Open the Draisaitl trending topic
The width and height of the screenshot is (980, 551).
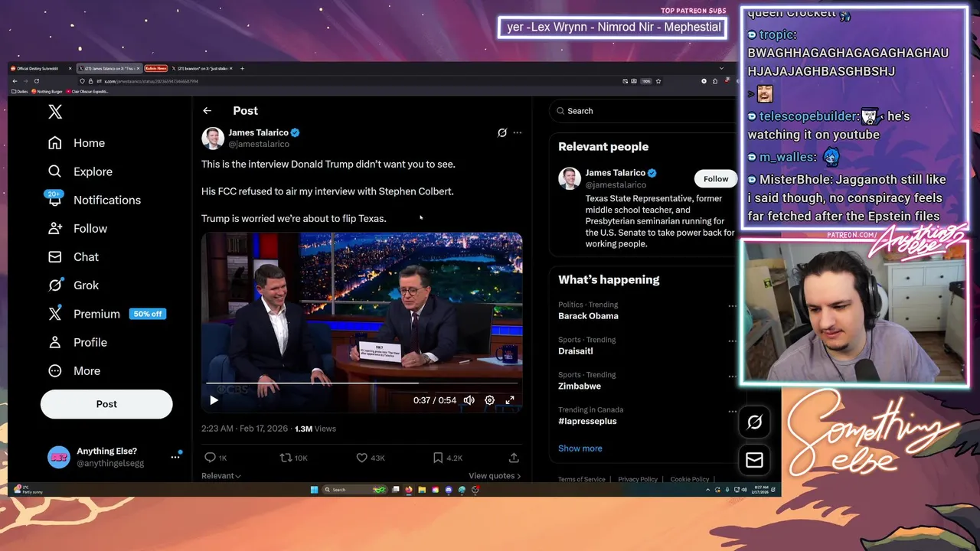coord(576,350)
